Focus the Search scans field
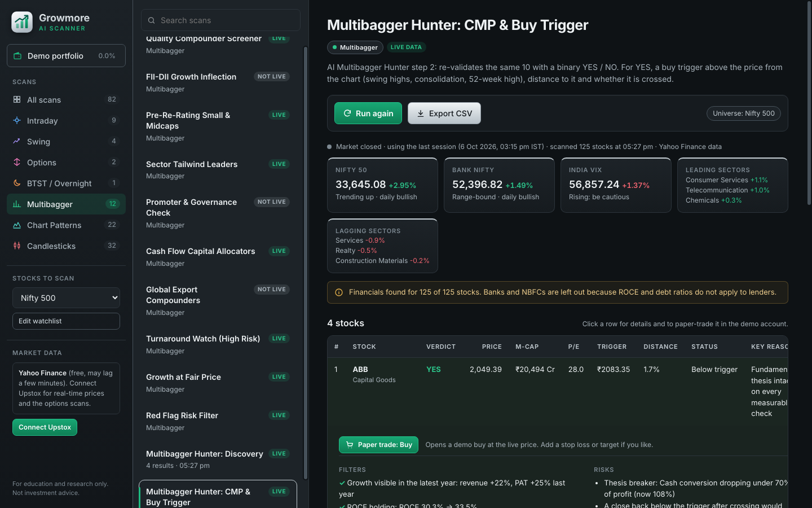Viewport: 812px width, 508px height. [x=220, y=20]
